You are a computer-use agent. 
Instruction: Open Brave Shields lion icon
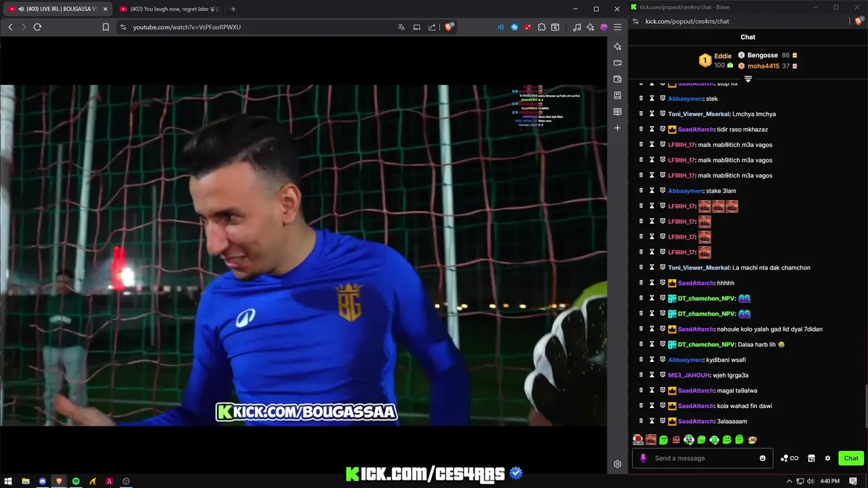449,27
